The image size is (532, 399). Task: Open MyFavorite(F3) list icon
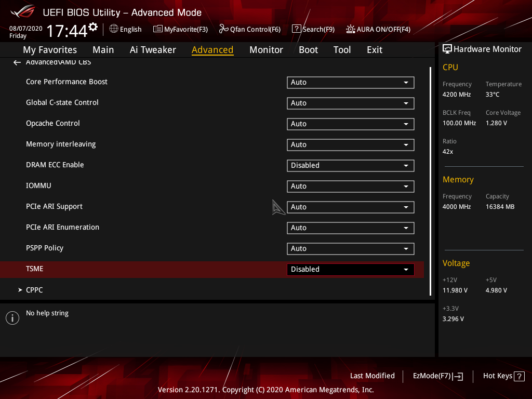click(157, 29)
